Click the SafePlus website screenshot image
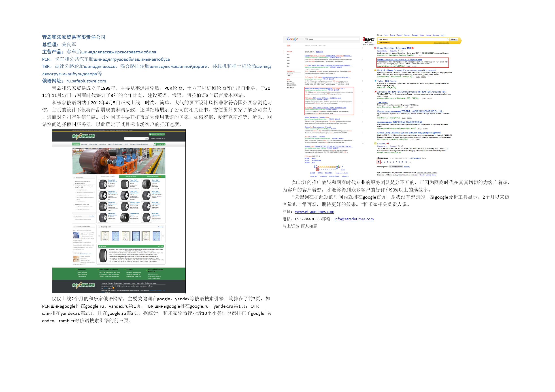Image resolution: width=555 pixels, height=392 pixels. [119, 211]
